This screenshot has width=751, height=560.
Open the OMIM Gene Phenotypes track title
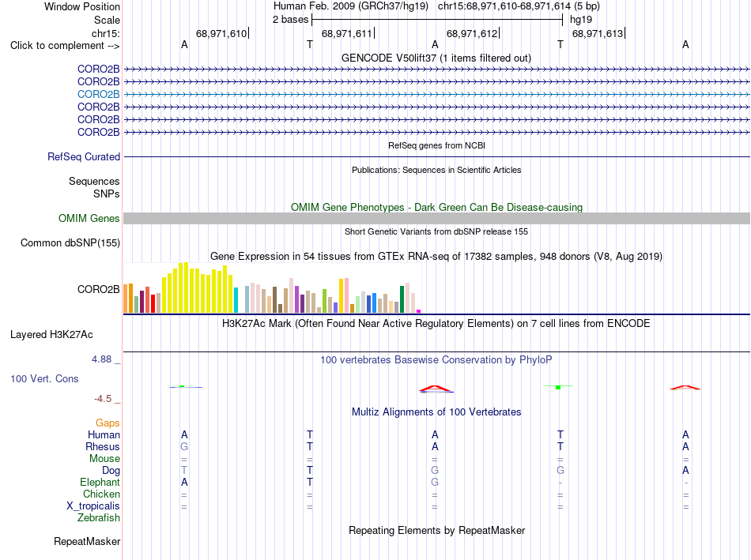pos(436,207)
